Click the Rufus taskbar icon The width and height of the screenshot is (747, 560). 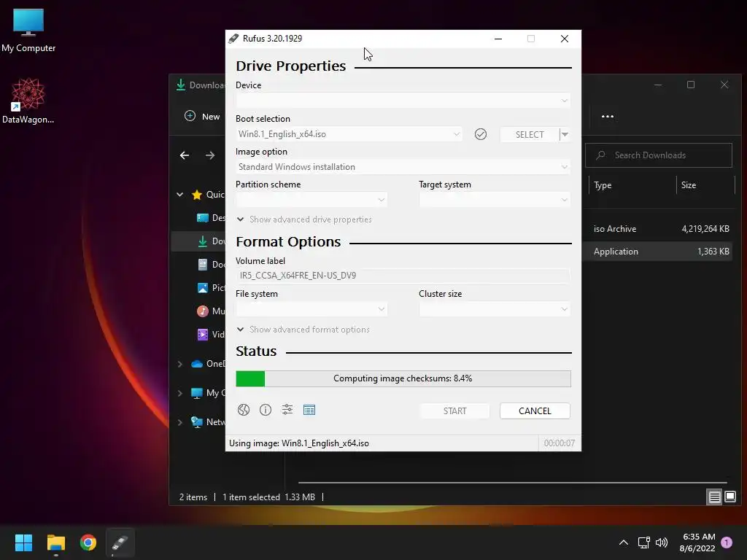click(x=120, y=542)
